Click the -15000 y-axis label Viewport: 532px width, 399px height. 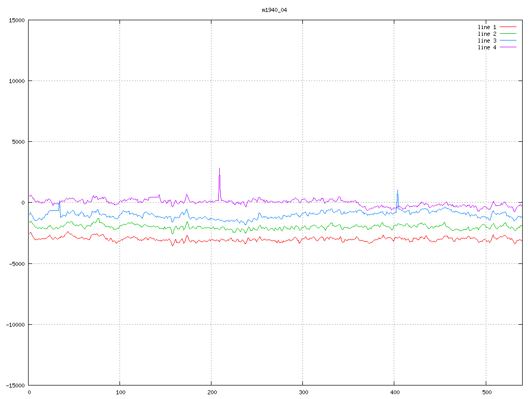coord(15,385)
